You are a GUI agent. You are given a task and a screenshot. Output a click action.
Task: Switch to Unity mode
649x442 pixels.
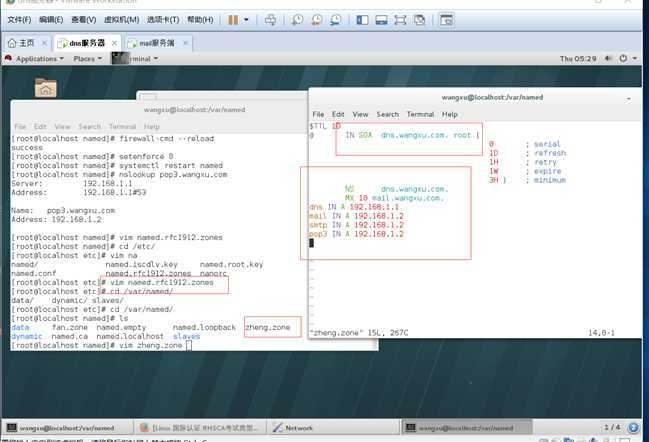point(419,20)
